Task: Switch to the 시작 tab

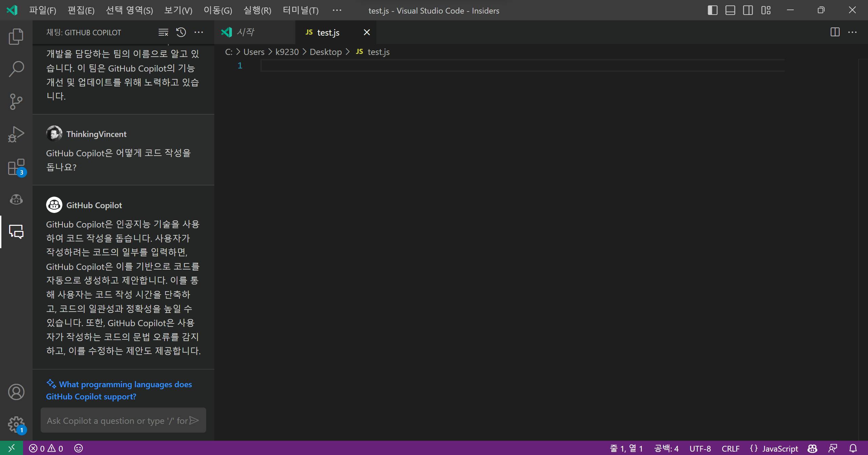Action: (x=245, y=32)
